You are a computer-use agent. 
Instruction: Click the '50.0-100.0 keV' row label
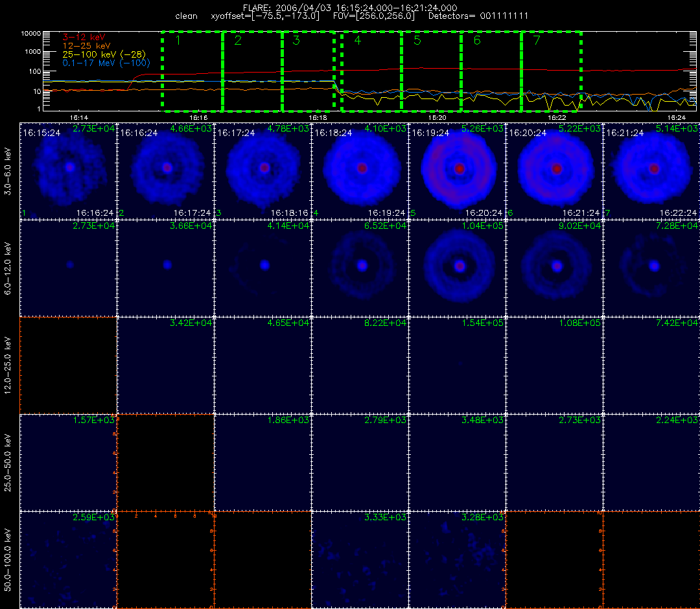pyautogui.click(x=8, y=560)
